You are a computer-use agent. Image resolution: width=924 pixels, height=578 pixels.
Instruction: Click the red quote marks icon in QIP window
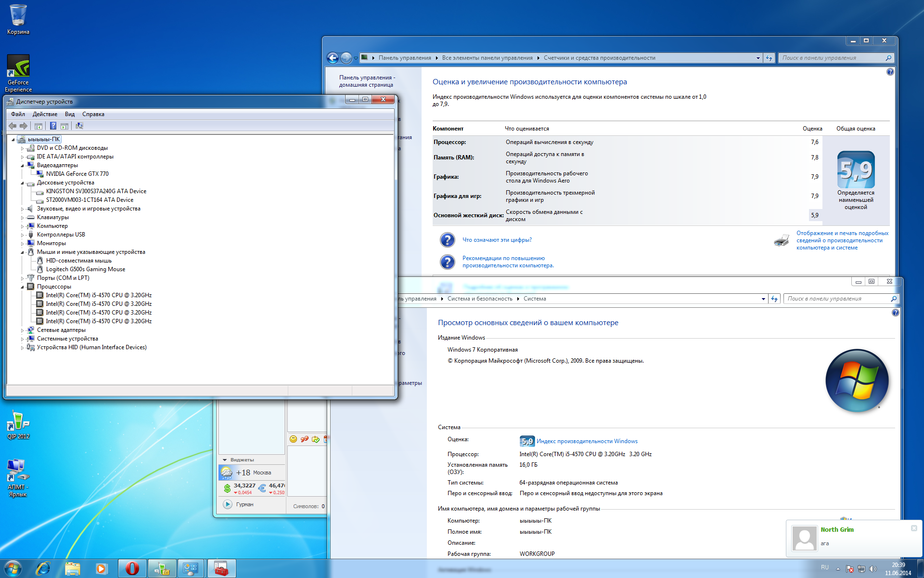(304, 439)
